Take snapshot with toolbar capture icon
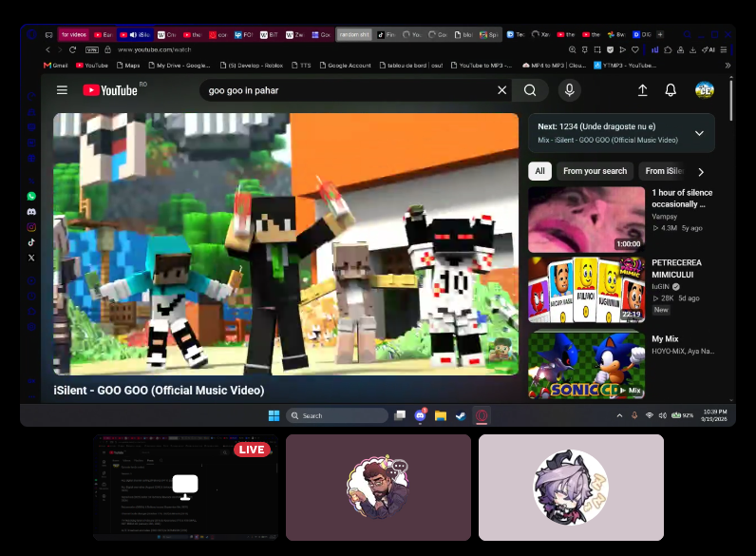The image size is (756, 556). point(597,49)
